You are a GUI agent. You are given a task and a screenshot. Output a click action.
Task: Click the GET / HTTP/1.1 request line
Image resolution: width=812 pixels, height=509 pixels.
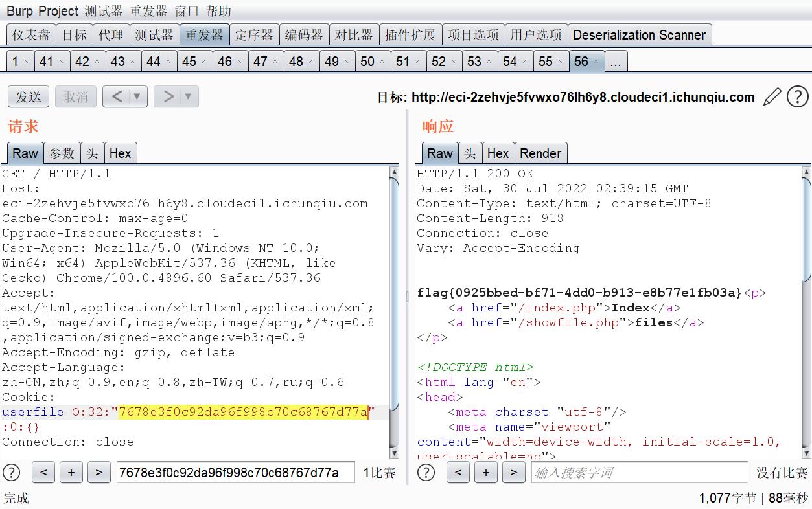(56, 174)
